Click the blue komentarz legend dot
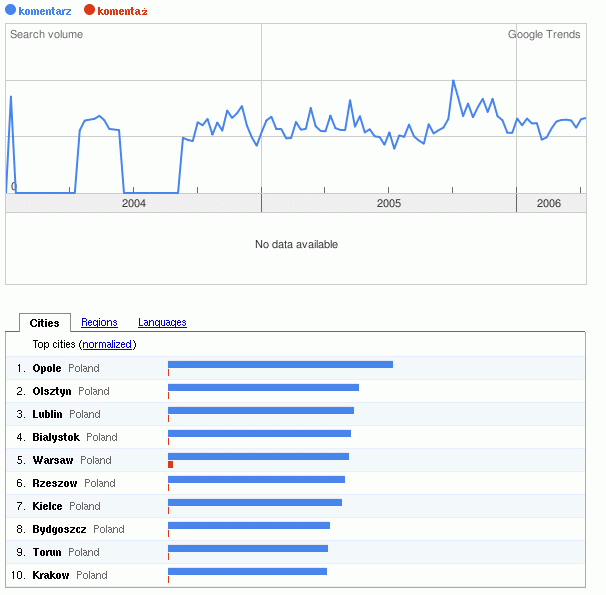Screen dimensions: 606x595 pyautogui.click(x=11, y=10)
